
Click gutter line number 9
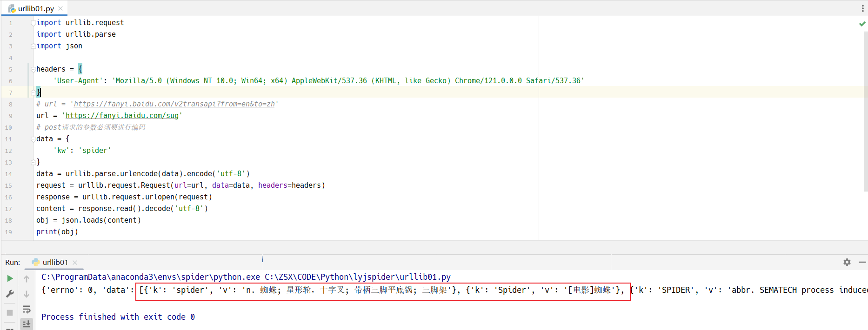(11, 116)
